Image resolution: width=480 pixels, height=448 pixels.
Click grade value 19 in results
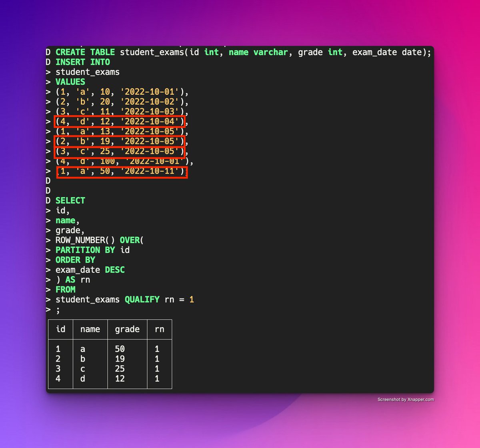(x=120, y=359)
